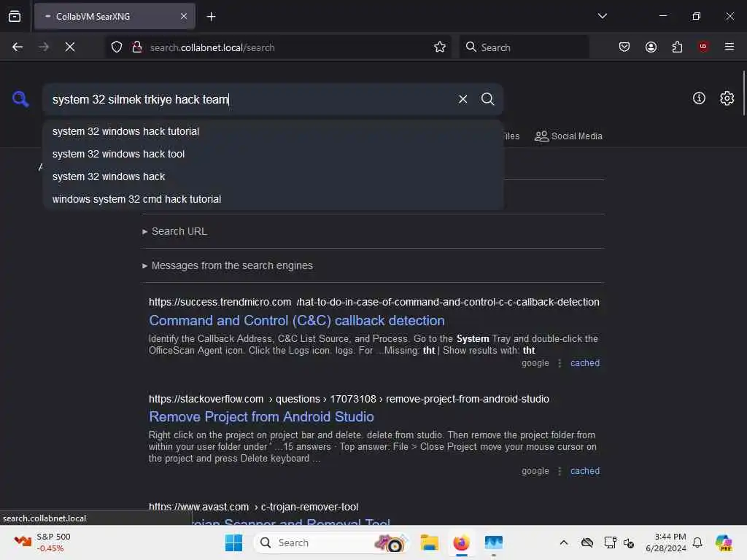This screenshot has width=747, height=560.
Task: Launch Copilot preview from taskbar
Action: [x=724, y=542]
